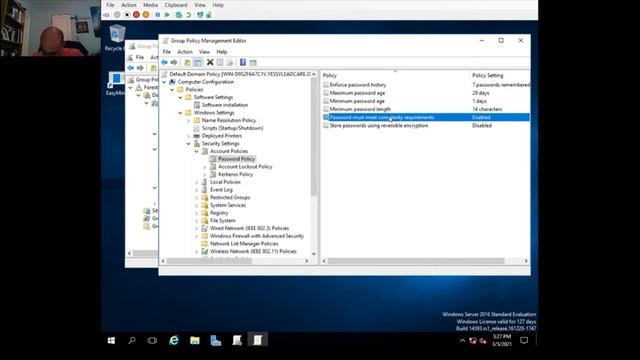Screen dimensions: 640x360
Task: Collapse the Account Policies node
Action: (196, 151)
